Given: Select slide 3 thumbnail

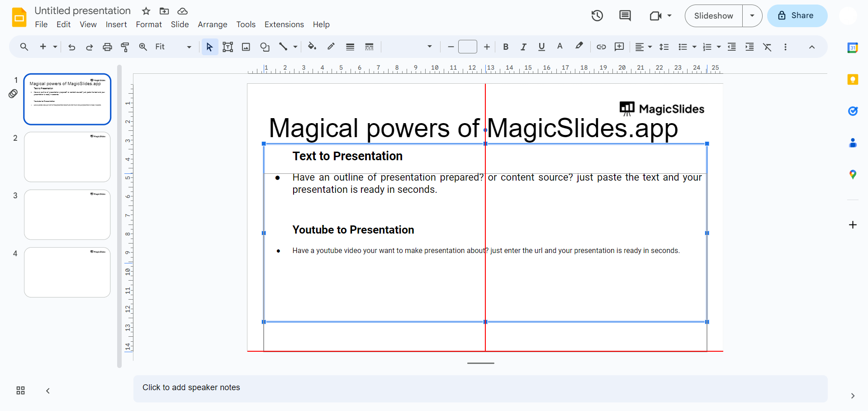Looking at the screenshot, I should pyautogui.click(x=67, y=215).
